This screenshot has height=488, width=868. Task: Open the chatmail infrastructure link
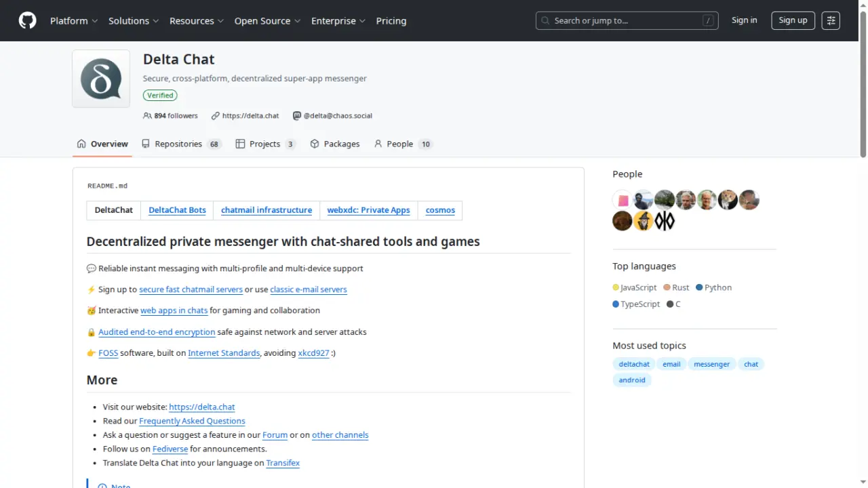pyautogui.click(x=267, y=210)
